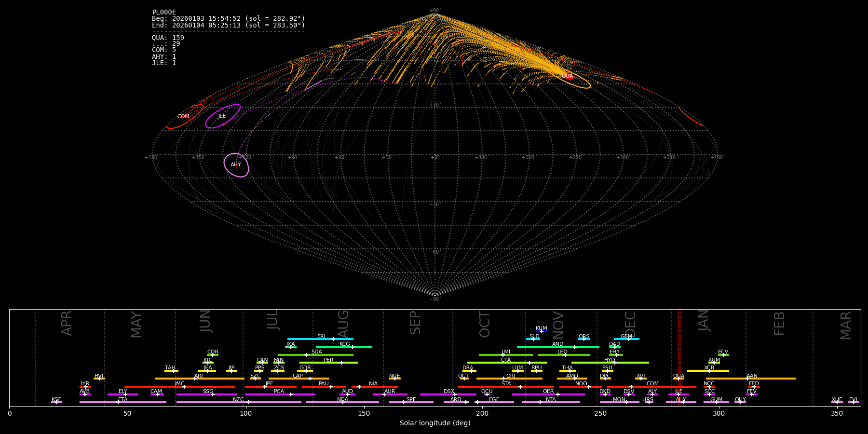Click the QUA radiant label on sky map
Screen dimensions: 868x434
point(567,76)
